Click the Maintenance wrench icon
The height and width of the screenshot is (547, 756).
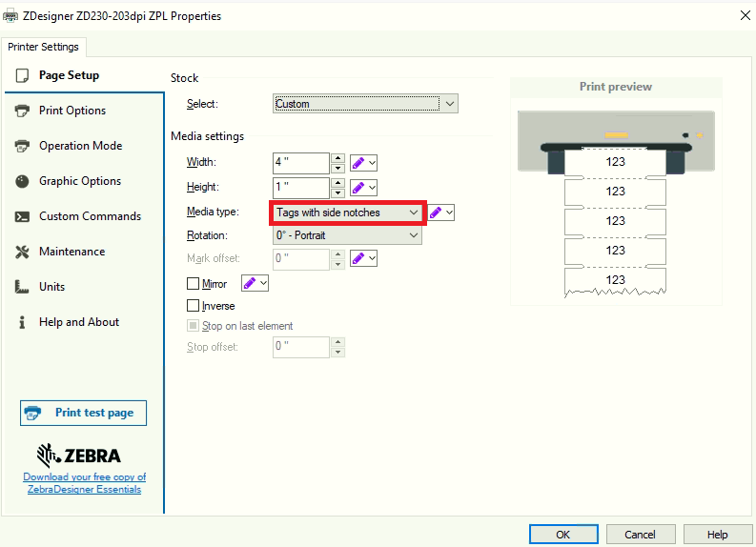click(x=22, y=252)
